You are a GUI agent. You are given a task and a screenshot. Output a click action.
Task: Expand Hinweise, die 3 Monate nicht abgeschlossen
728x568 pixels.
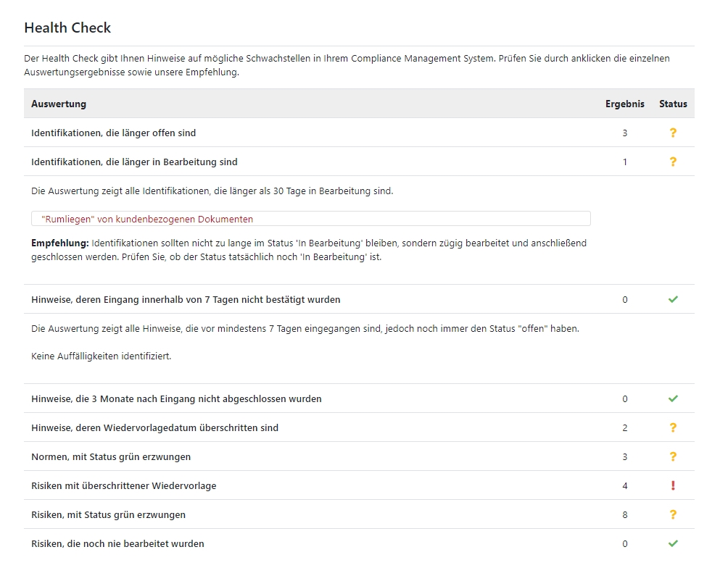(x=176, y=399)
